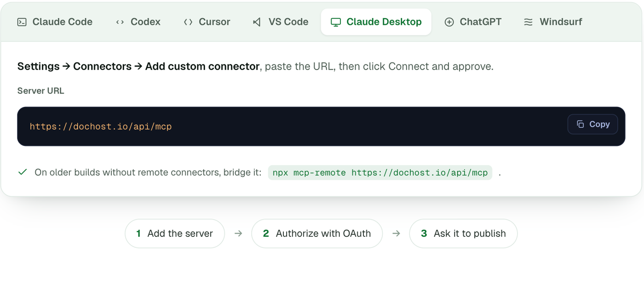This screenshot has width=644, height=298.
Task: Open the ChatGPT tab
Action: (473, 22)
